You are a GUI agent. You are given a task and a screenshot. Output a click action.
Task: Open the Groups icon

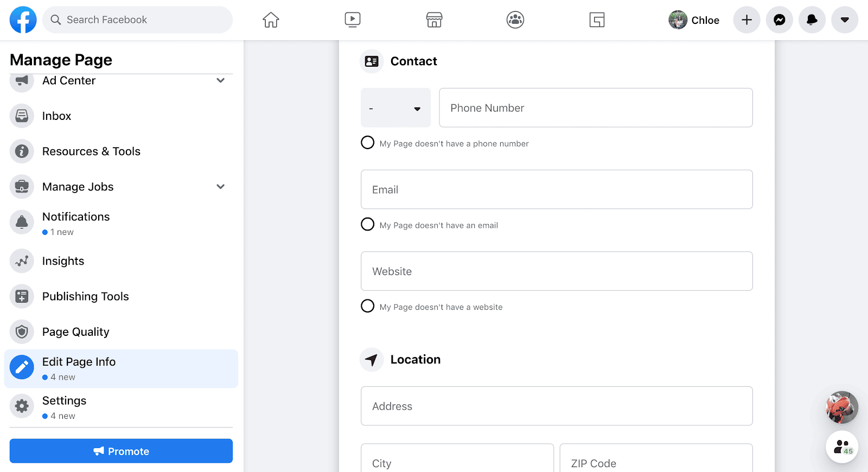click(515, 20)
